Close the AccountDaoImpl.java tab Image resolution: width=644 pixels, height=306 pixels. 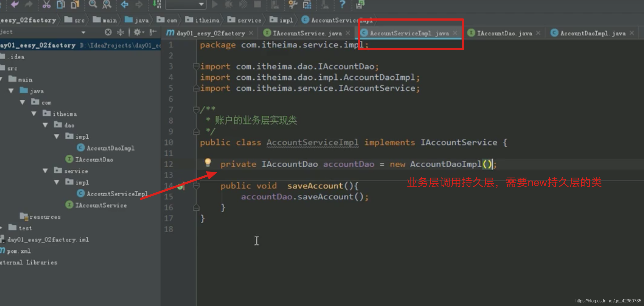click(x=632, y=33)
